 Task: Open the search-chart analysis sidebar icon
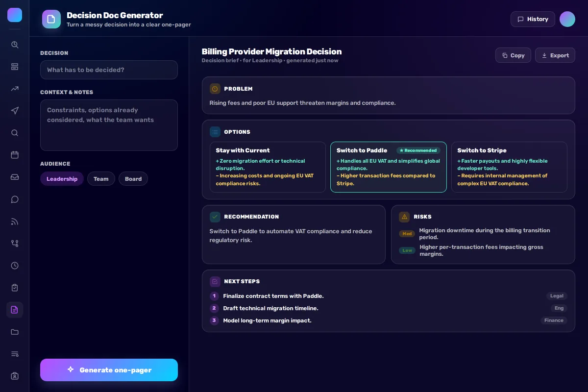[15, 45]
